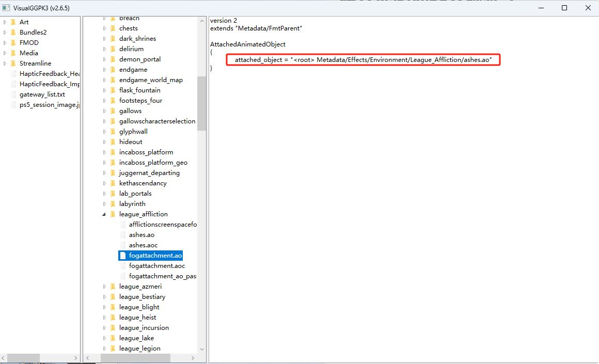Expand the Streamline folder node
The height and width of the screenshot is (364, 599).
5,64
